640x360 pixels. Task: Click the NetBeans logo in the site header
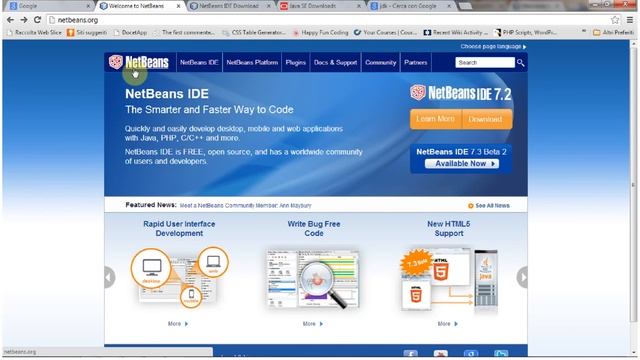pyautogui.click(x=139, y=62)
